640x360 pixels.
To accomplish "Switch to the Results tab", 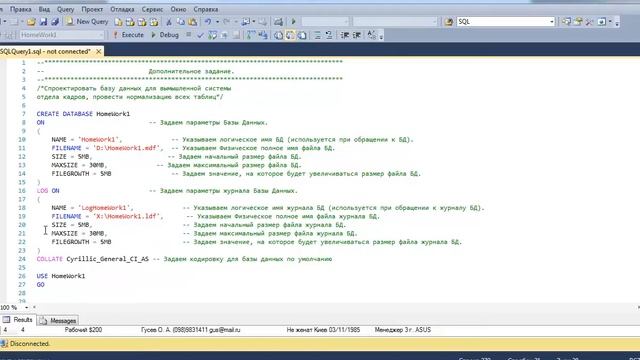I will [18, 320].
